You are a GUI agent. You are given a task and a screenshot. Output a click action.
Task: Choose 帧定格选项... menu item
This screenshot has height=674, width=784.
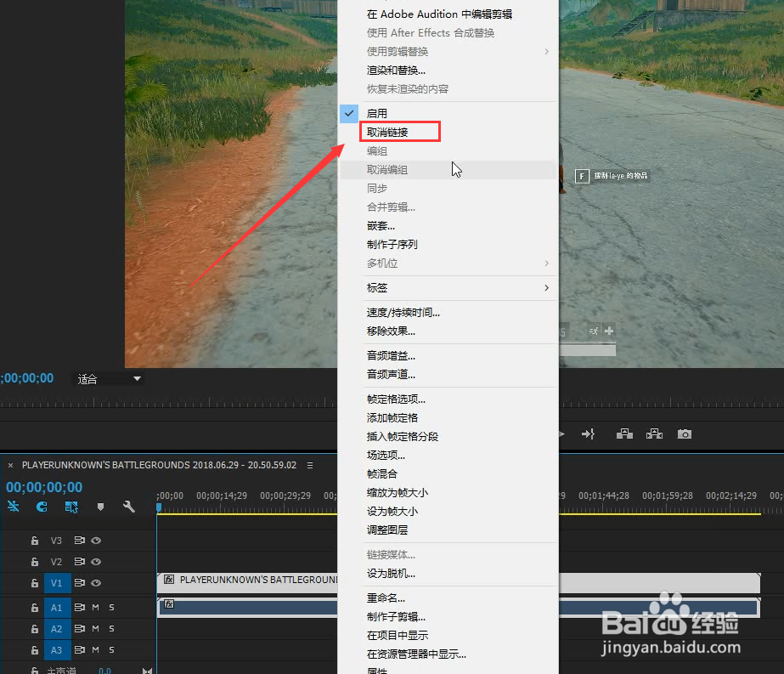click(448, 399)
